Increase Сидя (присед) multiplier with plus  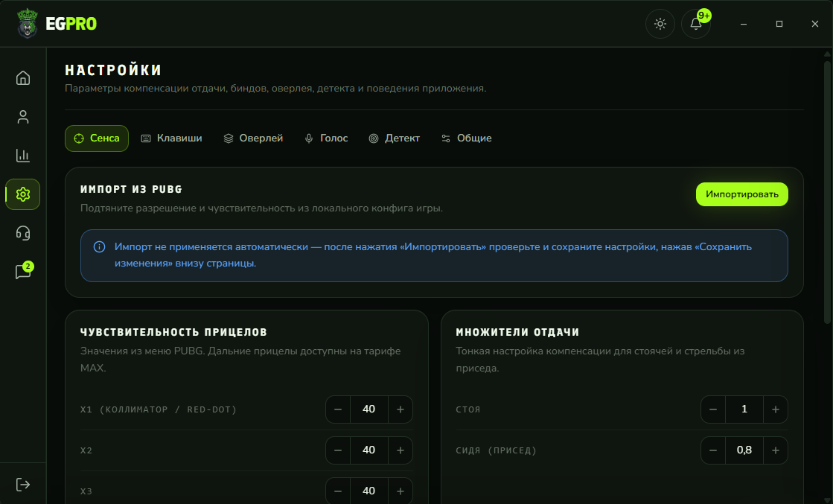pyautogui.click(x=776, y=450)
